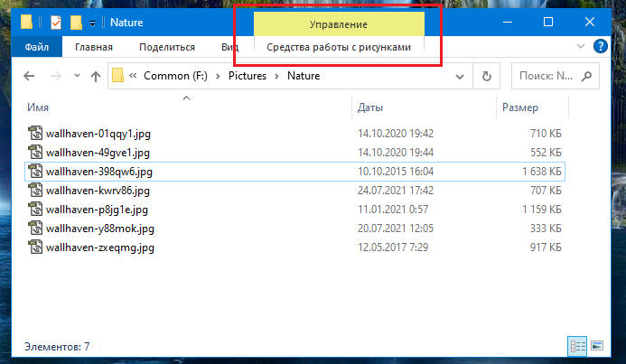Switch to details view layout button
The width and height of the screenshot is (626, 364).
tap(577, 346)
